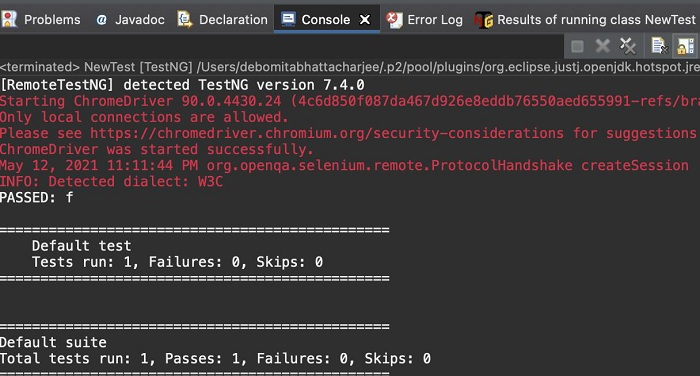
Task: Toggle the Scroll Lock padlock icon
Action: pyautogui.click(x=685, y=46)
